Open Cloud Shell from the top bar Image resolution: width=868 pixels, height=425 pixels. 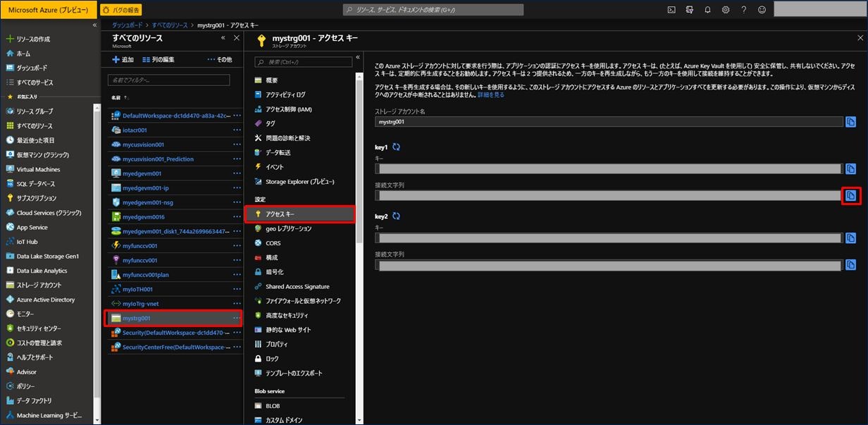click(672, 10)
